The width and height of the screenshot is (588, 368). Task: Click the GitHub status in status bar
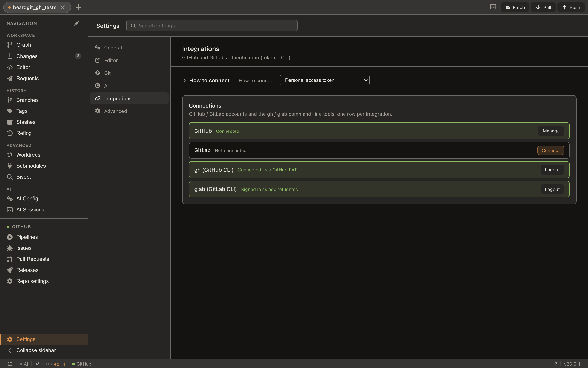tap(82, 364)
